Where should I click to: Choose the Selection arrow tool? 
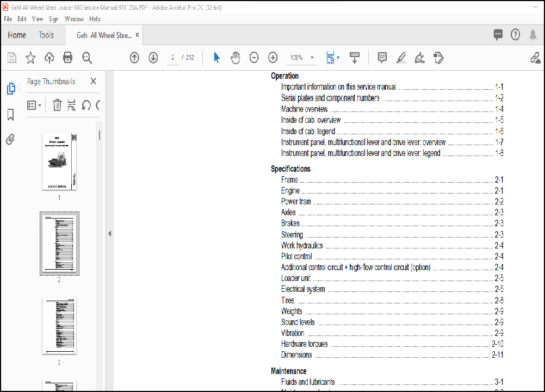tap(216, 58)
